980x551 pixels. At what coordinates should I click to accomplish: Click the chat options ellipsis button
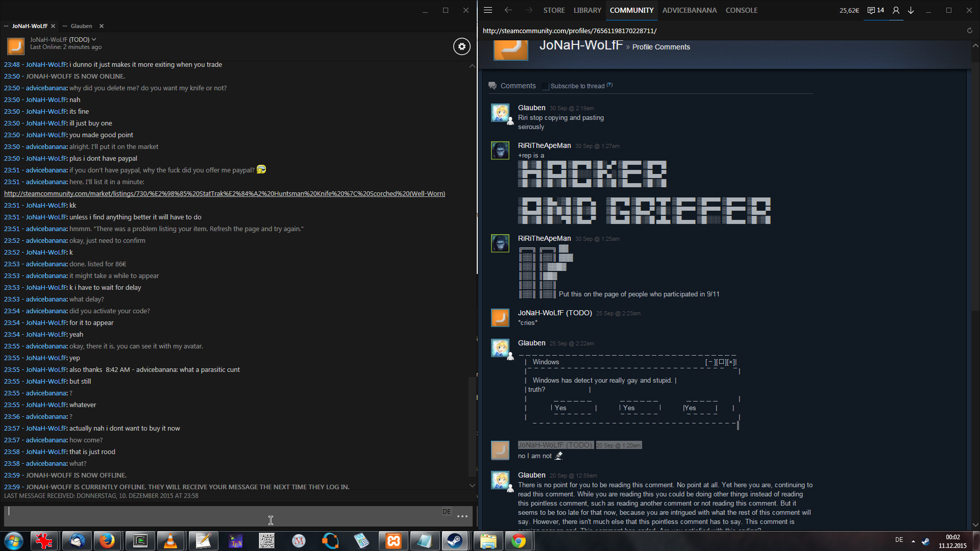462,516
